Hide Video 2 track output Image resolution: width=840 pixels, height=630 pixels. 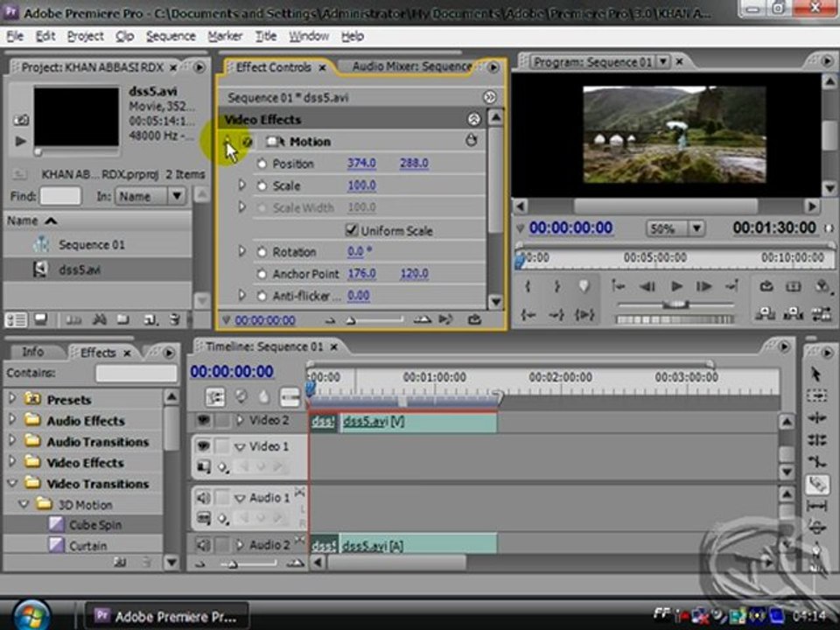click(203, 420)
